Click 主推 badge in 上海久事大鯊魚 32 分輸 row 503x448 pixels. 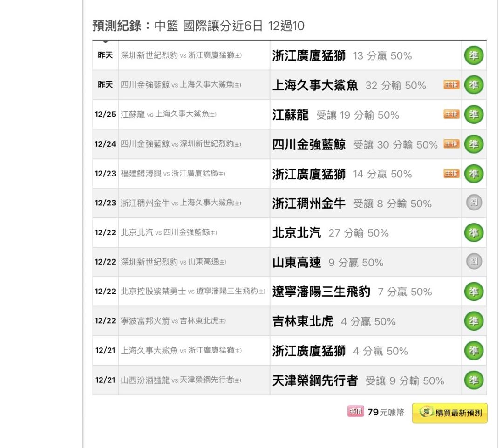tap(451, 85)
